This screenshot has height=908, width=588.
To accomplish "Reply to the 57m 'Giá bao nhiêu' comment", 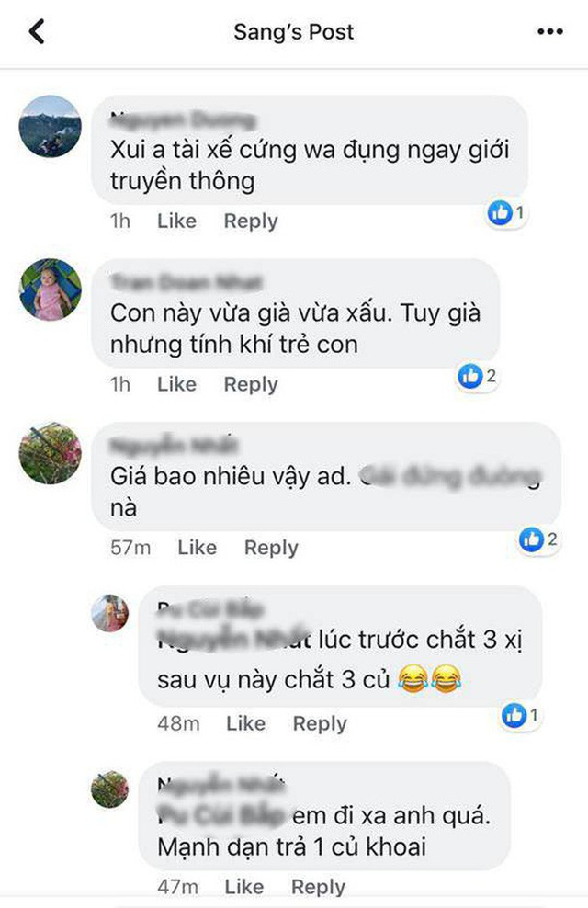I will click(271, 548).
